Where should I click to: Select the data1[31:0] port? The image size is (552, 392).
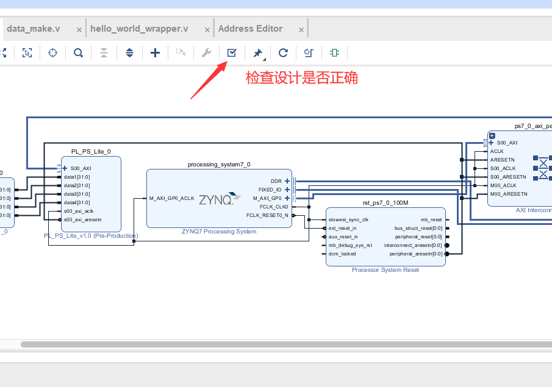click(77, 177)
